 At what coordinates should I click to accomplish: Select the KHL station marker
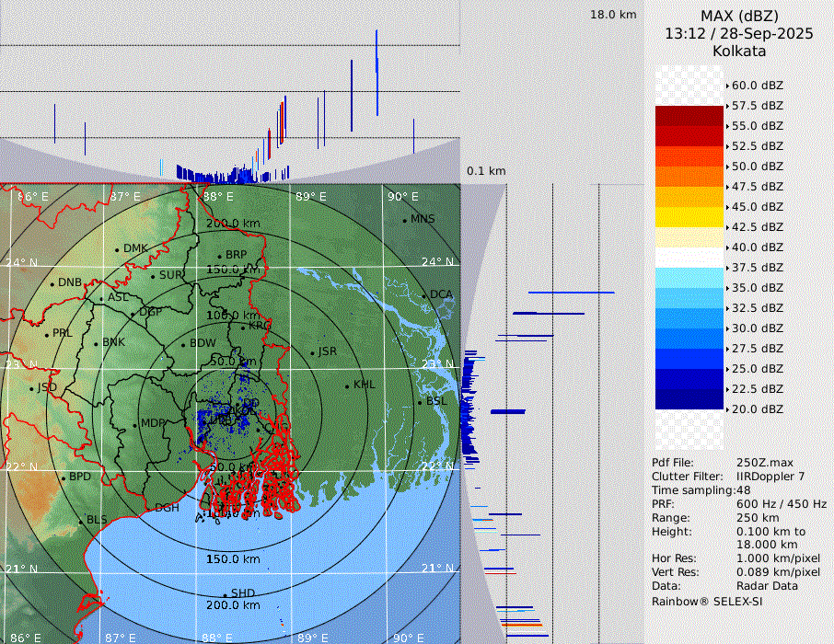pyautogui.click(x=347, y=385)
